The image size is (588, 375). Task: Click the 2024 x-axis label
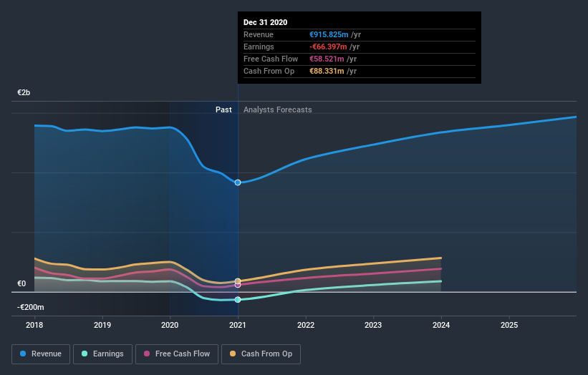[x=441, y=325]
